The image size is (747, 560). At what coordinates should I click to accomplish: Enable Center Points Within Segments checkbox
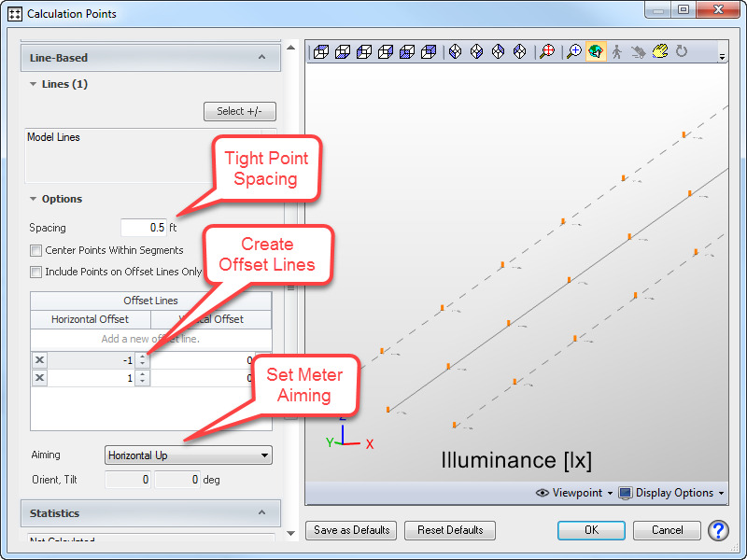click(x=36, y=250)
